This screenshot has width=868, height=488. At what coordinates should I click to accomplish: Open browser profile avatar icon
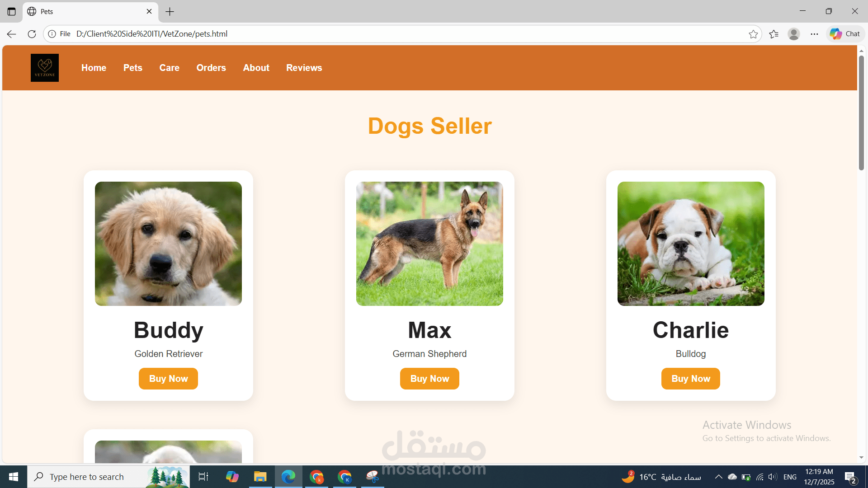[x=794, y=34]
